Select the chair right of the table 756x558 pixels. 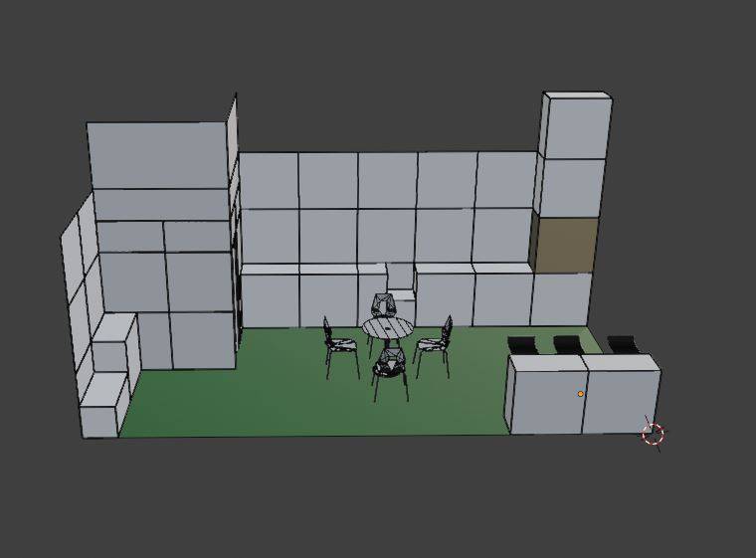[434, 344]
